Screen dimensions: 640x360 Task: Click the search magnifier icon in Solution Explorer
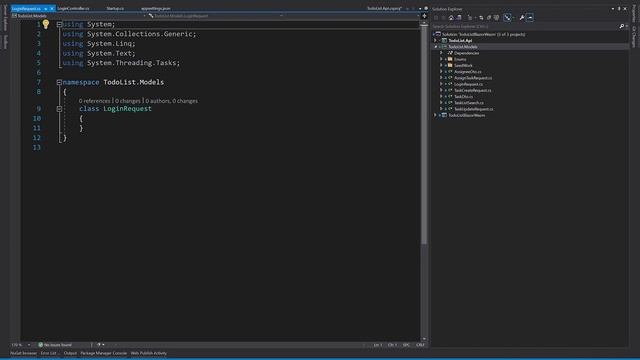[x=622, y=26]
